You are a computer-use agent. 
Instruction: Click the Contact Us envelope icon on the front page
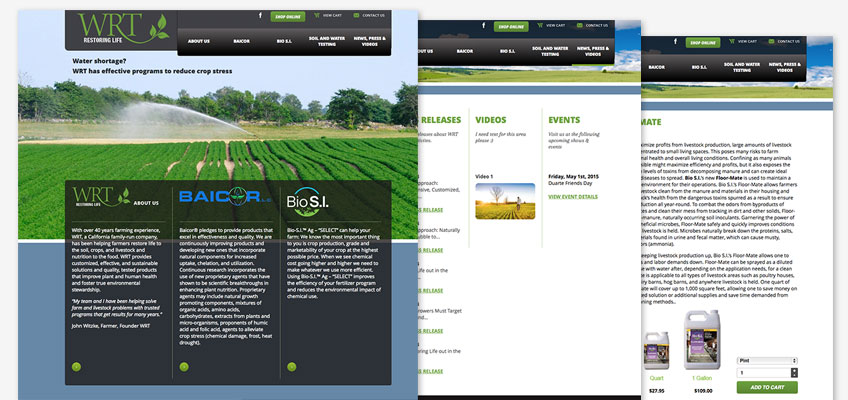[x=356, y=16]
